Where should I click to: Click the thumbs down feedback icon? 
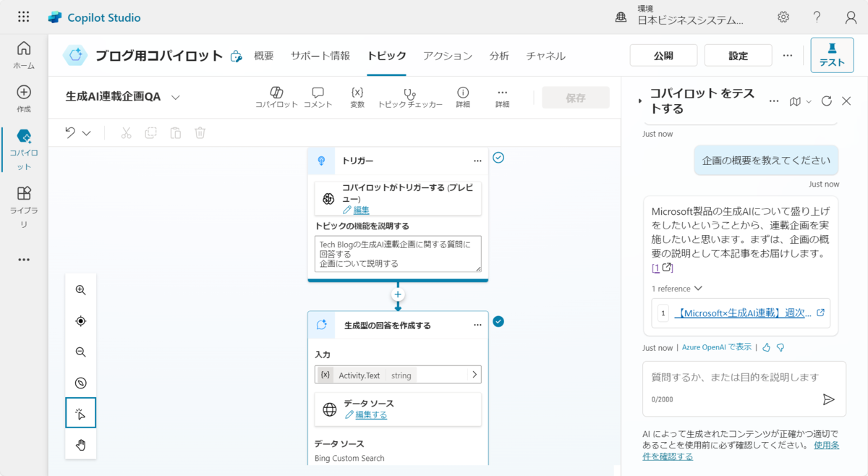(x=780, y=347)
